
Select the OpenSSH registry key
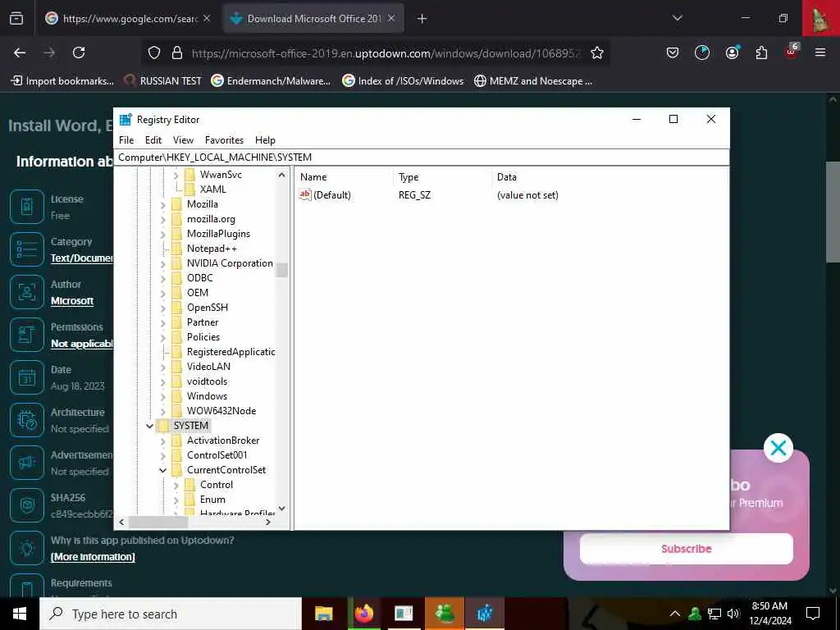click(208, 308)
